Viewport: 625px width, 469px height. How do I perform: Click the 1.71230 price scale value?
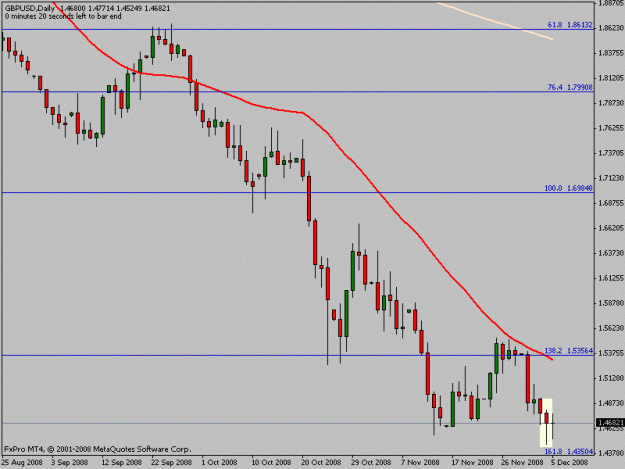click(x=611, y=178)
